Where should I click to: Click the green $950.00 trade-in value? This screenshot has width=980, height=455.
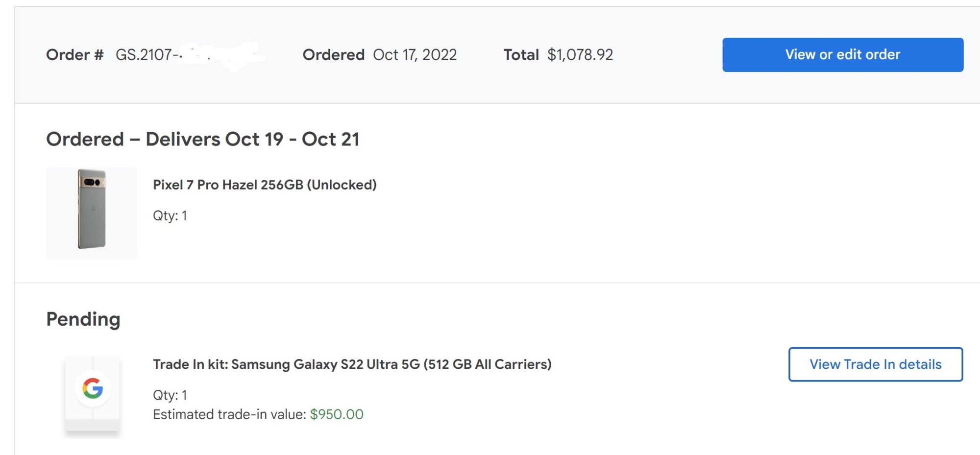[337, 414]
